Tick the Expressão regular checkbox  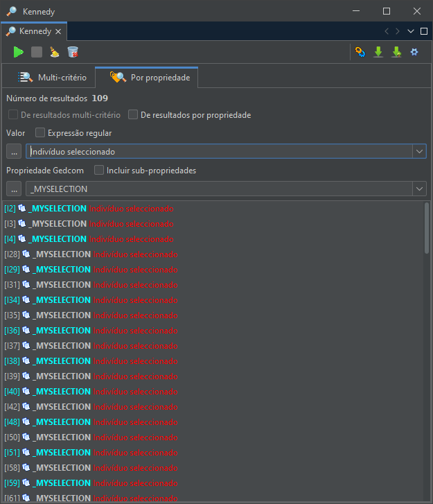point(40,132)
